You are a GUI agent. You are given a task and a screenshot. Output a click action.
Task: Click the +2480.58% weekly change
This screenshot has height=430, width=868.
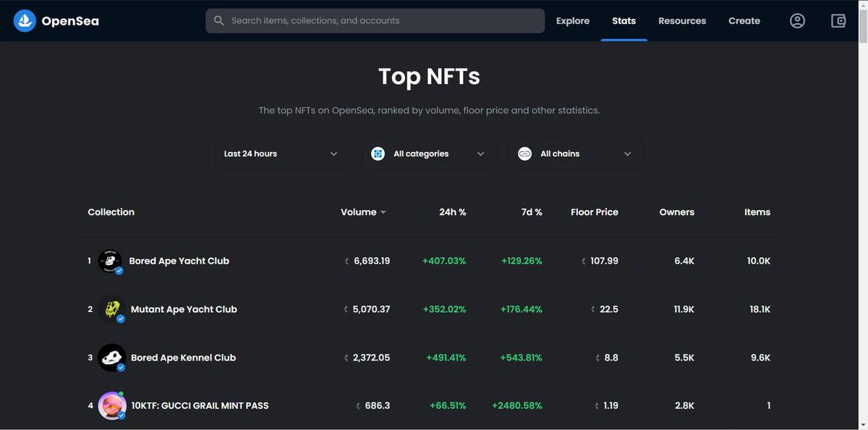517,405
